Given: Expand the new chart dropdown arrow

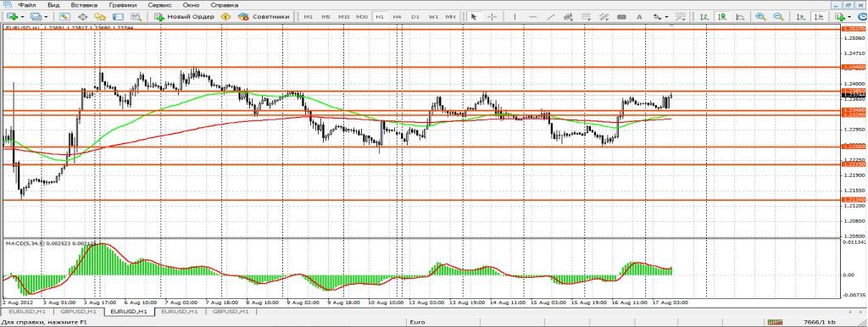Looking at the screenshot, I should (x=23, y=17).
